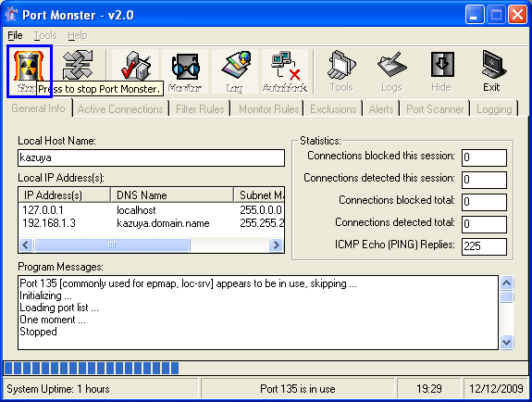
Task: Open the Tools menu in menu bar
Action: coord(45,35)
